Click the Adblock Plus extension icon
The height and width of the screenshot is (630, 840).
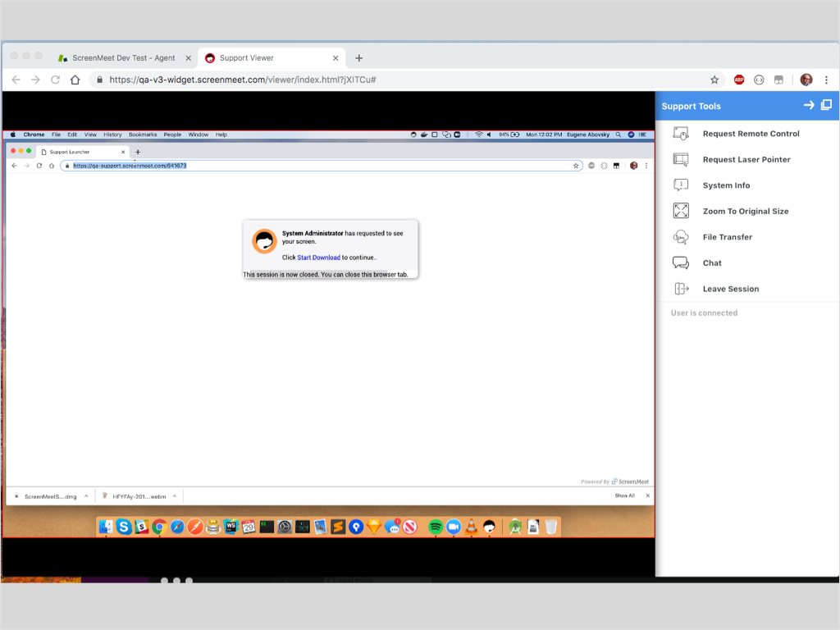tap(739, 80)
